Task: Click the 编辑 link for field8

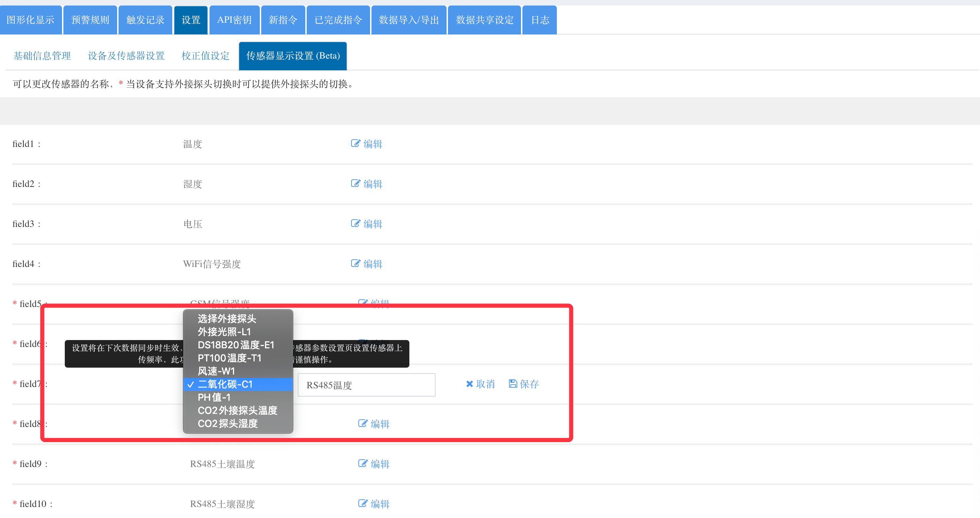Action: pyautogui.click(x=380, y=424)
